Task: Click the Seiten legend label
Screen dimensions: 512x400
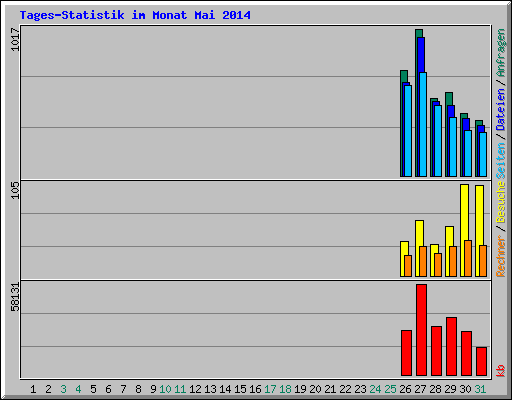Action: [501, 161]
